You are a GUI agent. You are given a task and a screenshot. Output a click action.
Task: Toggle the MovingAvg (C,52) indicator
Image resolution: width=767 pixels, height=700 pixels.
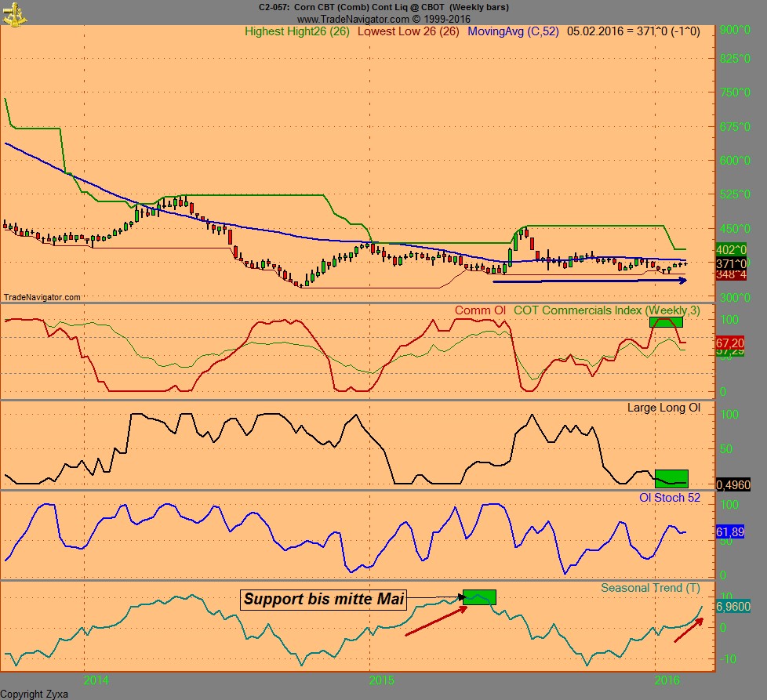pyautogui.click(x=510, y=33)
